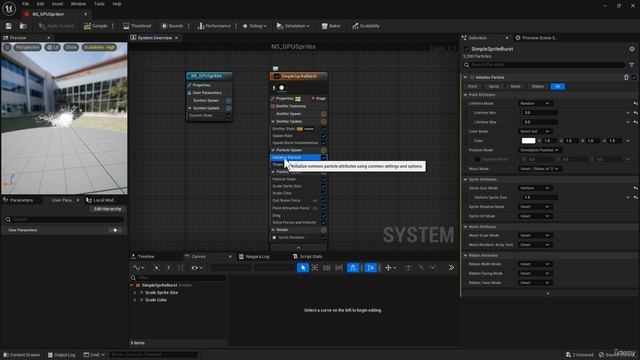Image resolution: width=640 pixels, height=360 pixels.
Task: Open the Color Mode dropdown
Action: point(535,131)
